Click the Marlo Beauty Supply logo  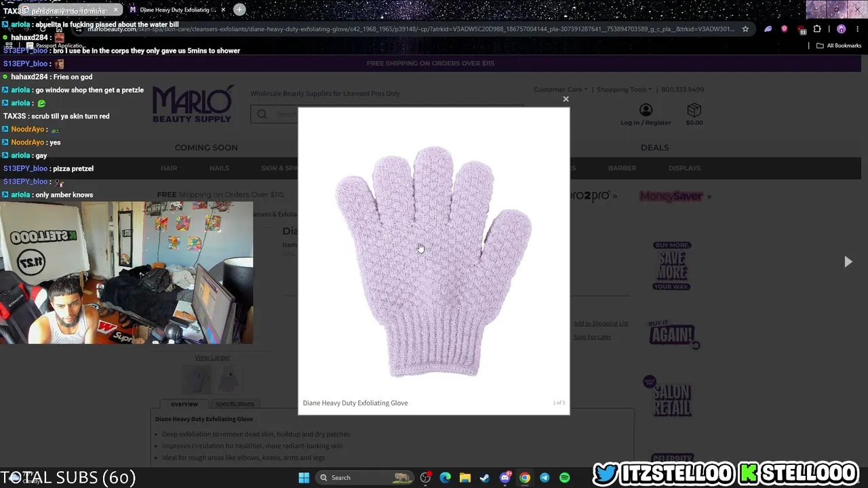pos(193,104)
